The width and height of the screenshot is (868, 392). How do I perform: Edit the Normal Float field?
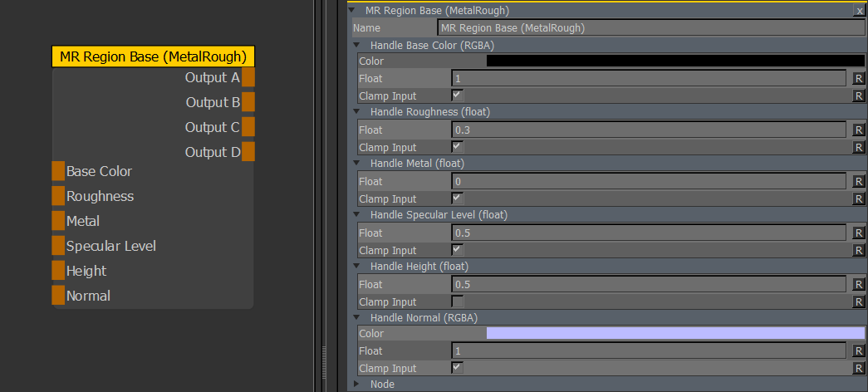(x=649, y=350)
